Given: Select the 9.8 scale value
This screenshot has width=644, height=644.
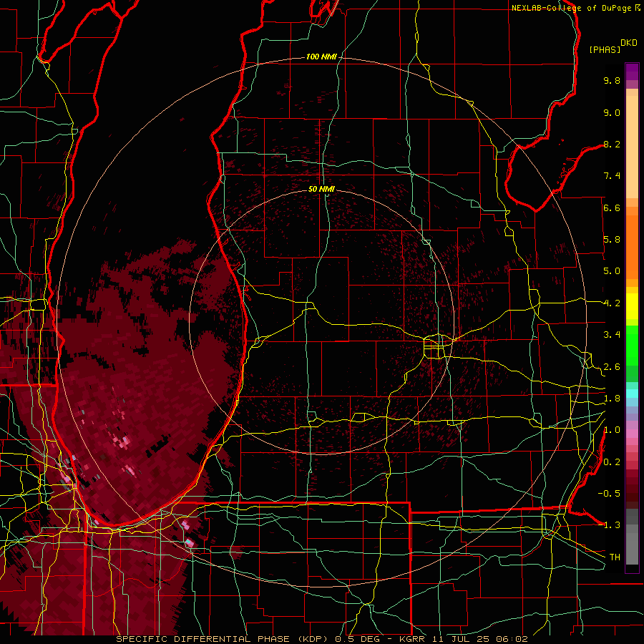Looking at the screenshot, I should pos(612,80).
